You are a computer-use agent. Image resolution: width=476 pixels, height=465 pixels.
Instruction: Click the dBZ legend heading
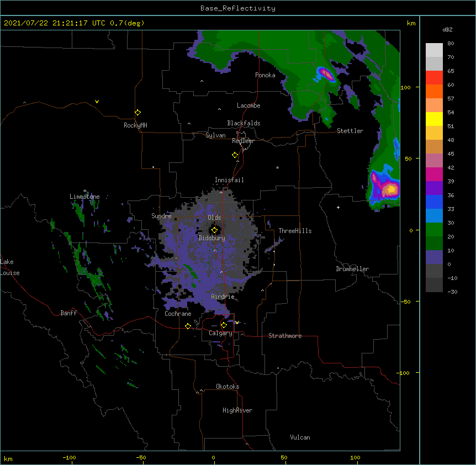(447, 29)
